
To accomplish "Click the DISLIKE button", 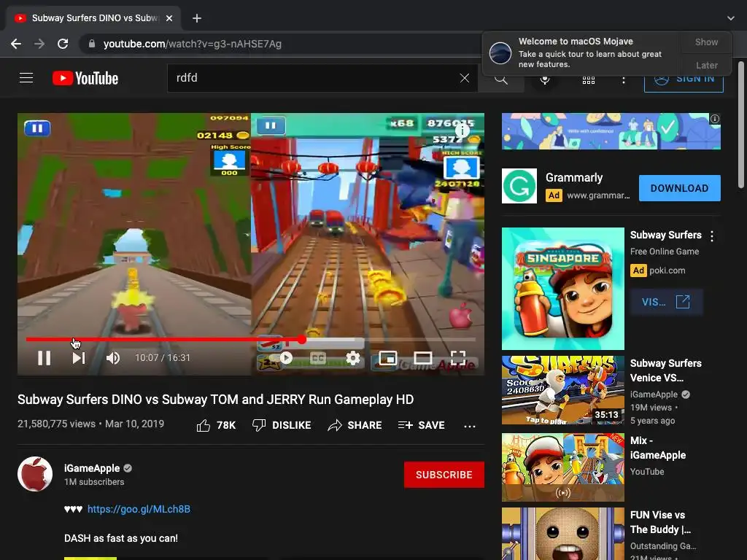I will (282, 425).
